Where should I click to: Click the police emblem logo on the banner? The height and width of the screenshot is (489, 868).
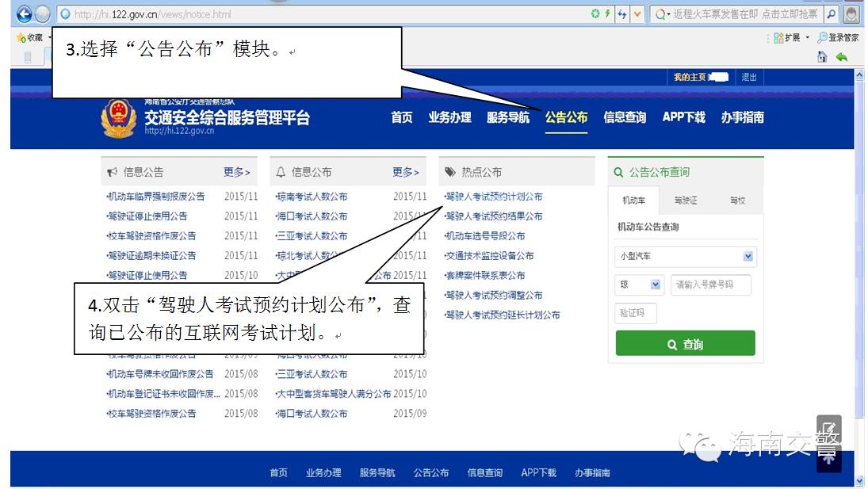(x=120, y=117)
